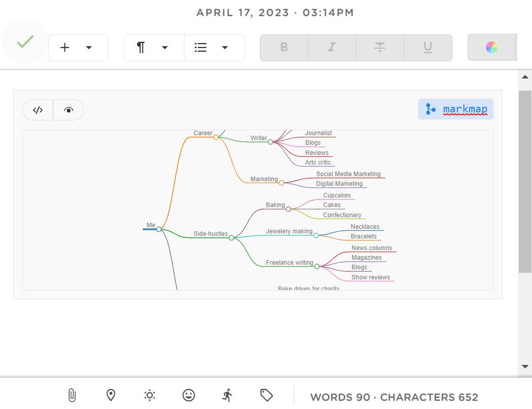Collapse the Side-hustles node circle
The height and width of the screenshot is (409, 532).
[x=232, y=237]
